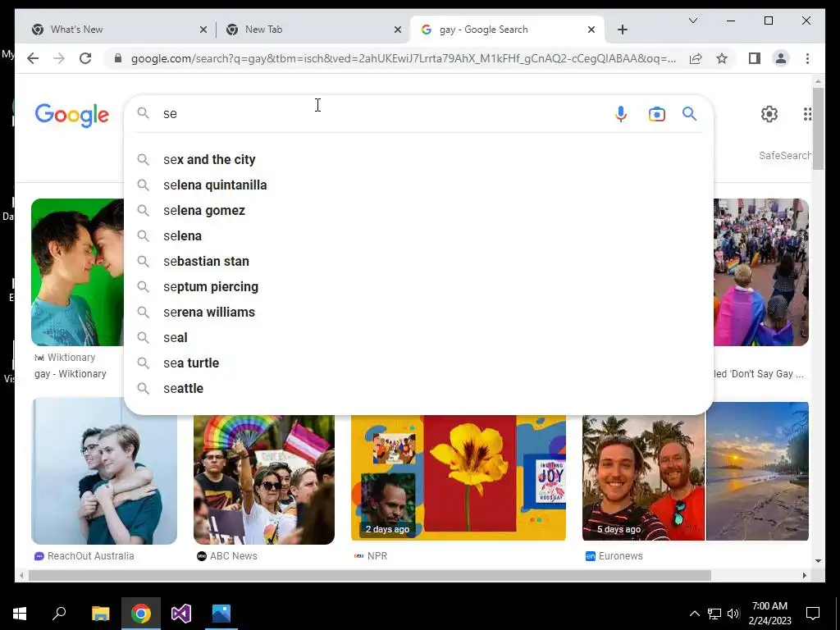Click the forward navigation arrow
Screen dimensions: 840x630
click(x=59, y=58)
